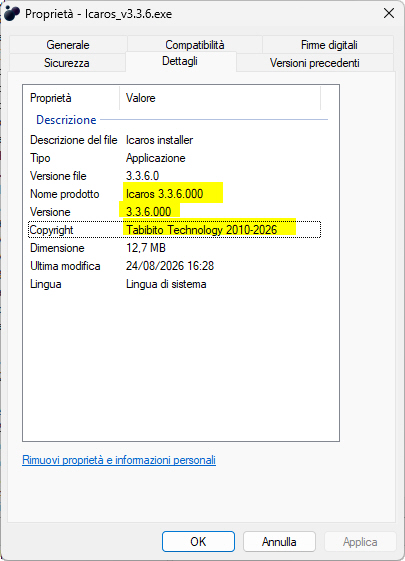
Task: Click the value 3.3.6.0
Action: pos(142,176)
